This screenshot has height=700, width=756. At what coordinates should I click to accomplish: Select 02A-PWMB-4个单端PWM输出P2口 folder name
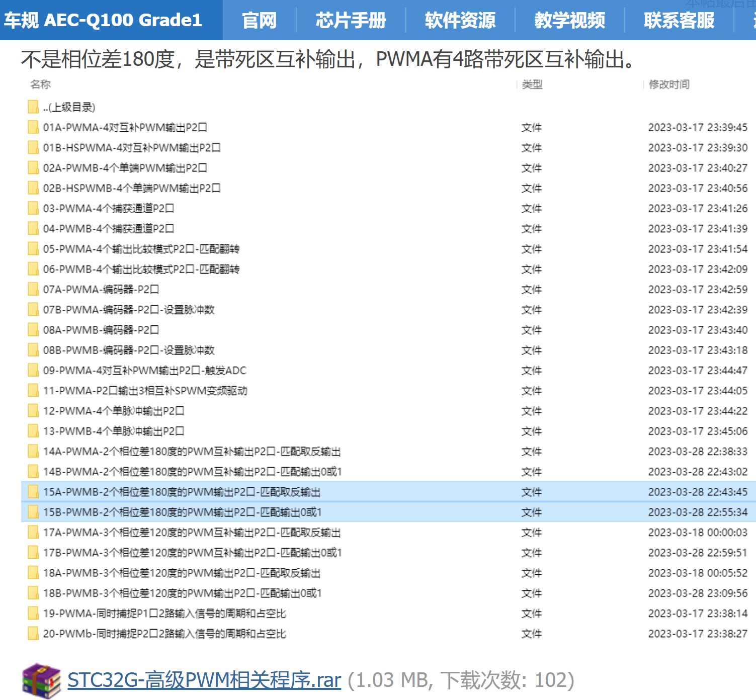pyautogui.click(x=125, y=167)
